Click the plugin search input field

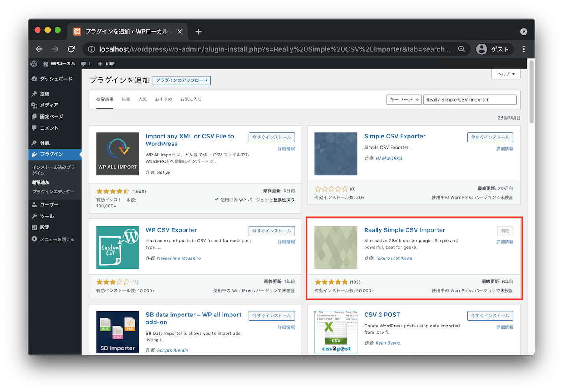[470, 100]
